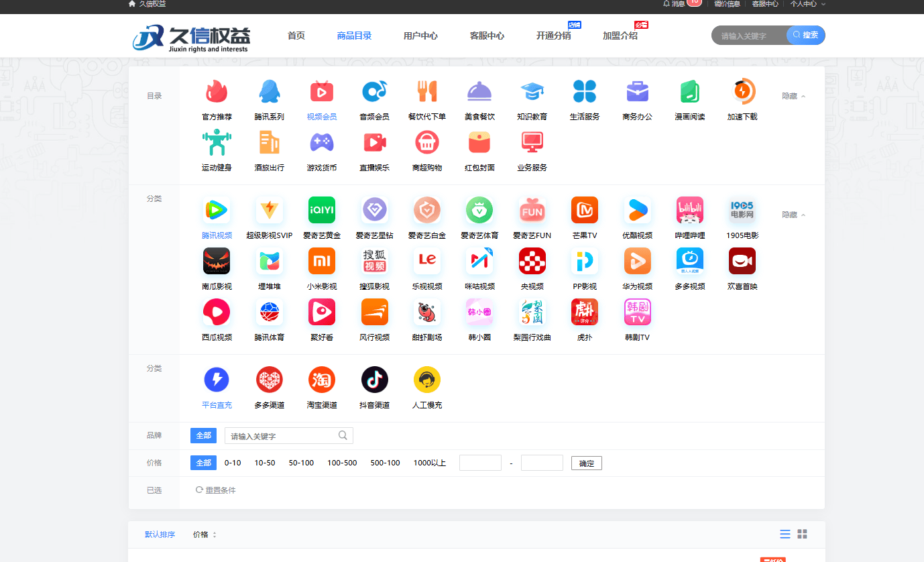Click 重置条件 to reset filters
The height and width of the screenshot is (562, 924).
[216, 490]
